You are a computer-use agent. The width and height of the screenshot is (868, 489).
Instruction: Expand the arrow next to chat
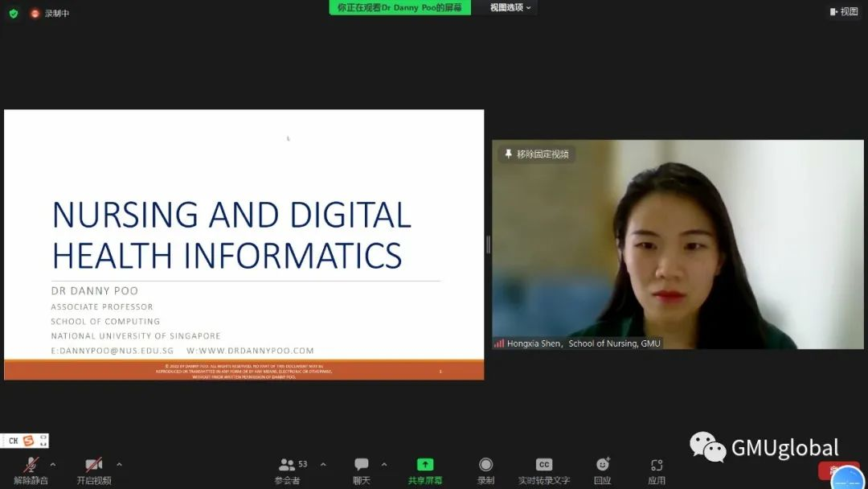point(383,464)
